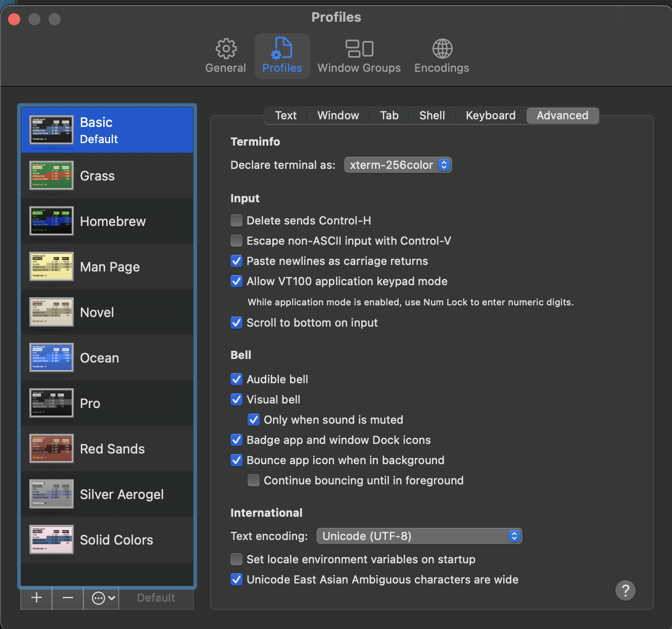Uncheck Scroll to bottom on input

click(x=236, y=323)
